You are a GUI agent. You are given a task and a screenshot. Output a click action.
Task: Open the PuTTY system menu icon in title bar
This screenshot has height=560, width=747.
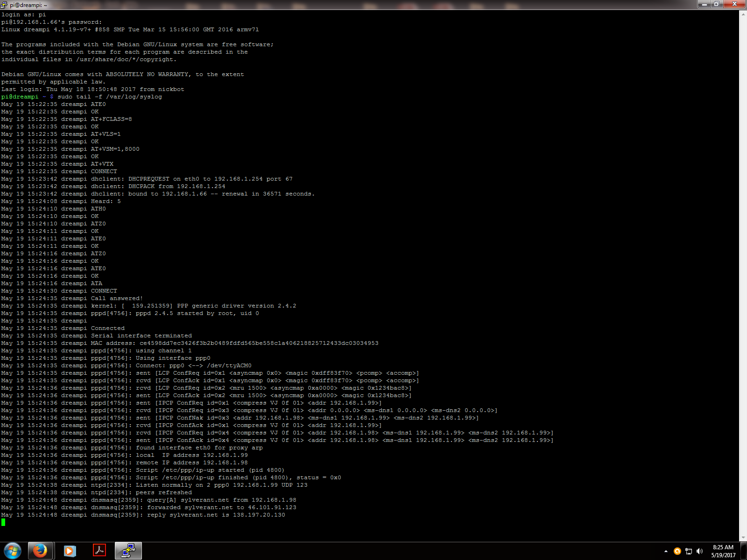(x=4, y=5)
